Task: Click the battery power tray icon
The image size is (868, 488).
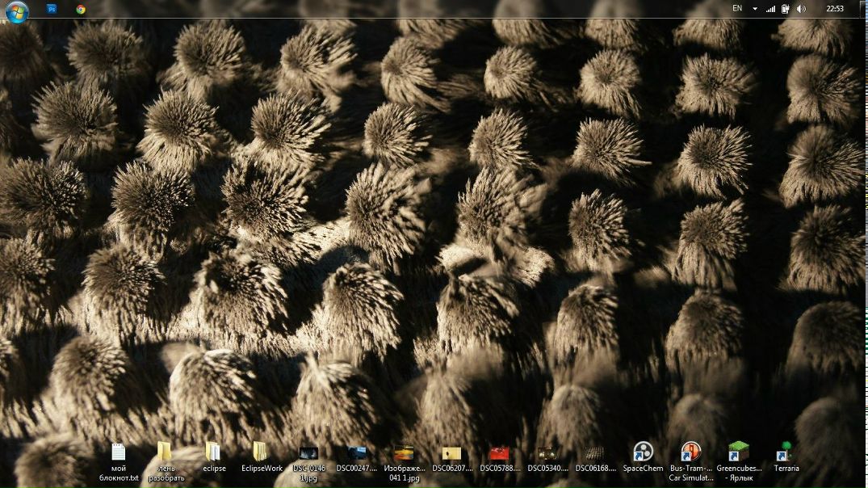Action: [785, 9]
